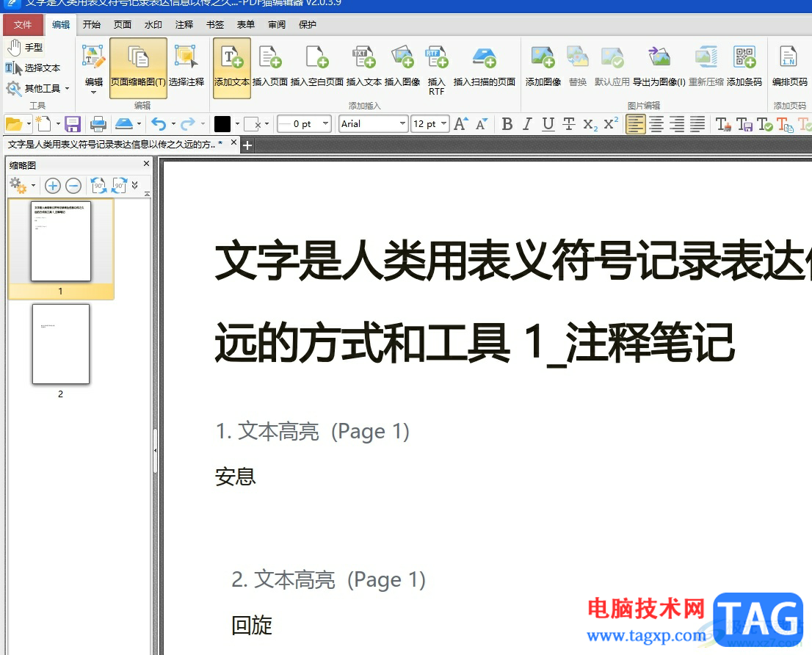Toggle the Add Text tool
Viewport: 812px width, 655px height.
pyautogui.click(x=232, y=68)
